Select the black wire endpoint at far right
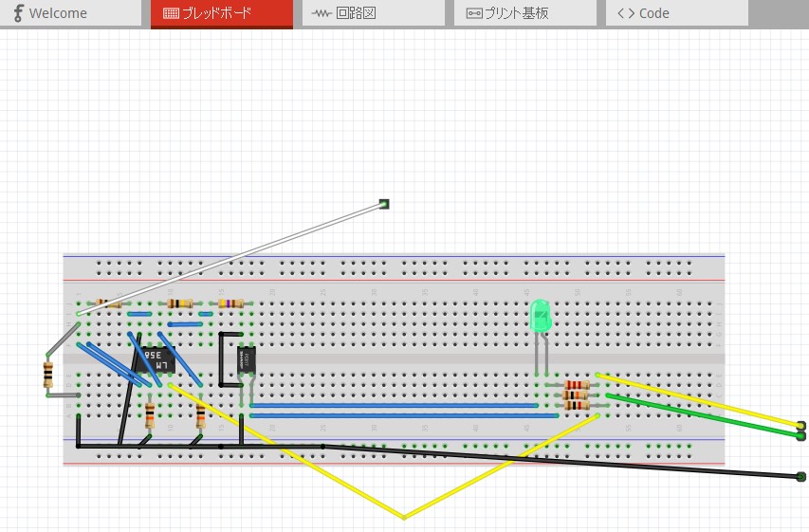 [801, 476]
